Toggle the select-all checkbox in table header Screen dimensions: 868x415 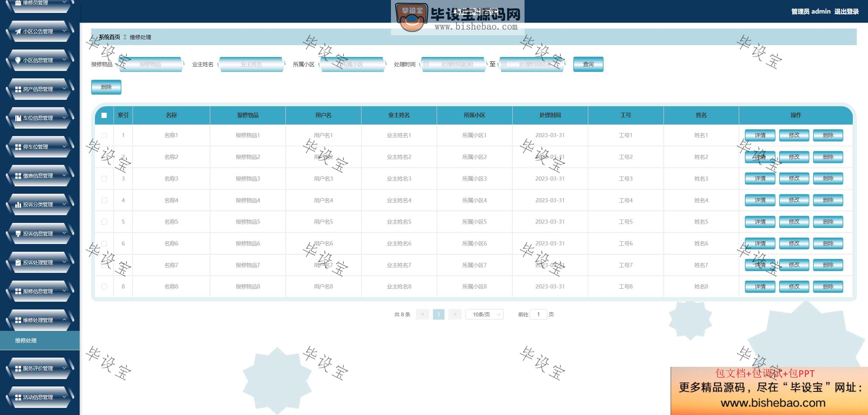coord(104,115)
